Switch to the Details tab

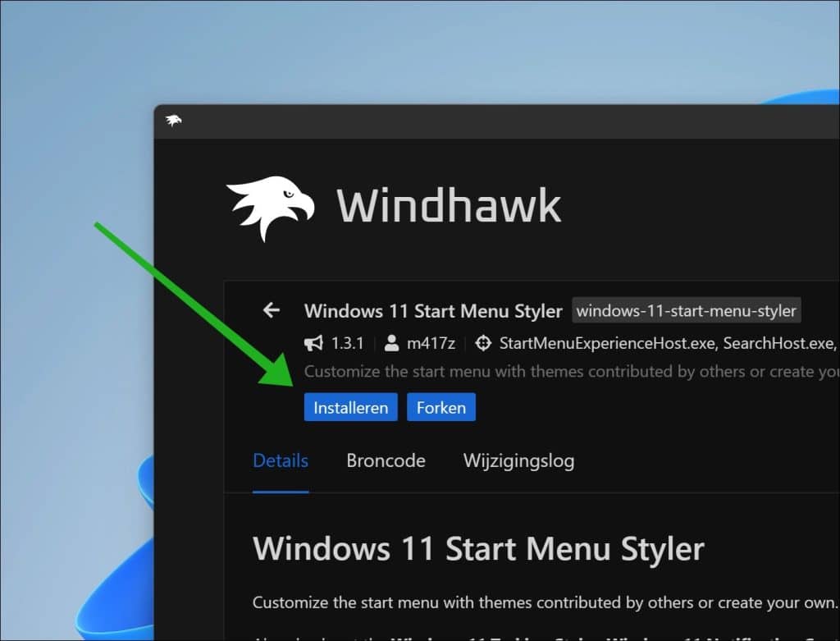click(x=281, y=460)
